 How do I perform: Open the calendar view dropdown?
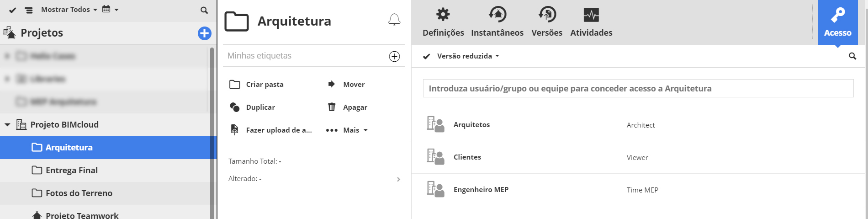point(110,10)
